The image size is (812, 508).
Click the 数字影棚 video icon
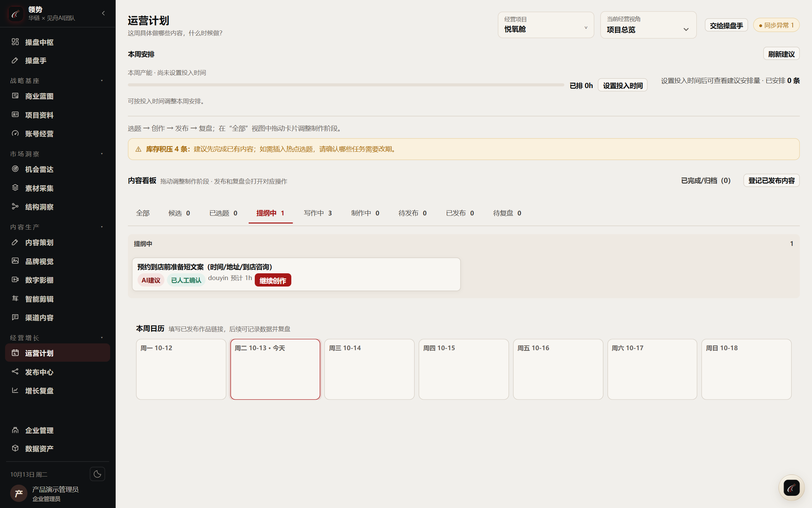point(15,280)
